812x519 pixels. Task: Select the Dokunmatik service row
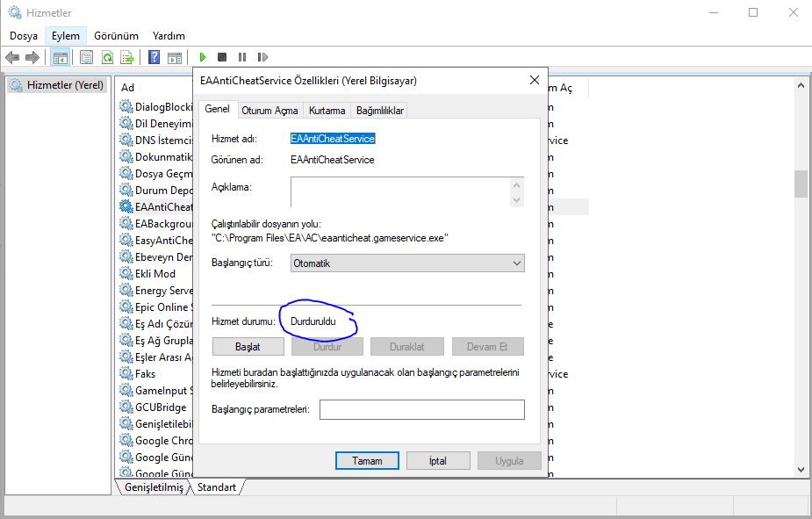[x=156, y=157]
